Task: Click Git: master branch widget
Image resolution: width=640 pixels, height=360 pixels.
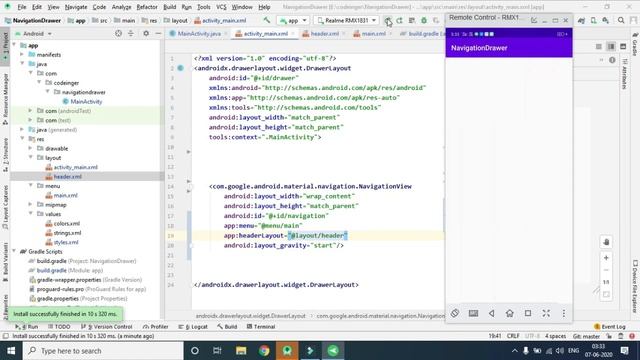Action: point(586,336)
